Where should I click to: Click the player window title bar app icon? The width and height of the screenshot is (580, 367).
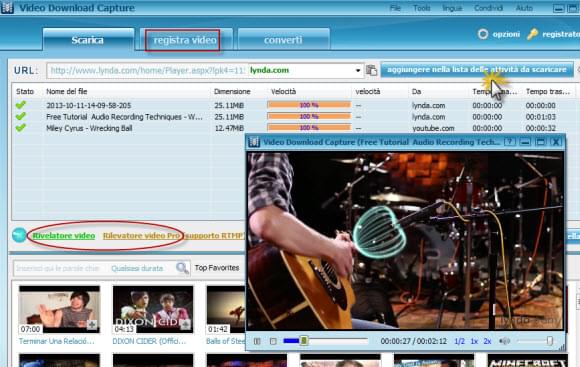pyautogui.click(x=254, y=142)
